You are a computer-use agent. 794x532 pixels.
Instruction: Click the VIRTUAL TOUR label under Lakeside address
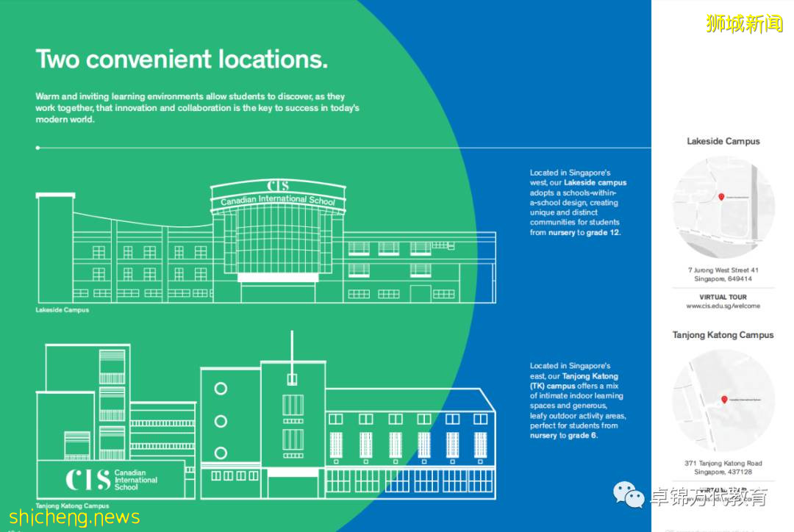point(723,297)
